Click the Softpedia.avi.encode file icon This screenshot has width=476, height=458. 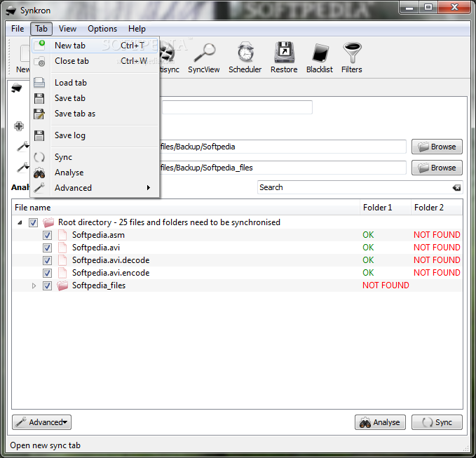click(62, 273)
